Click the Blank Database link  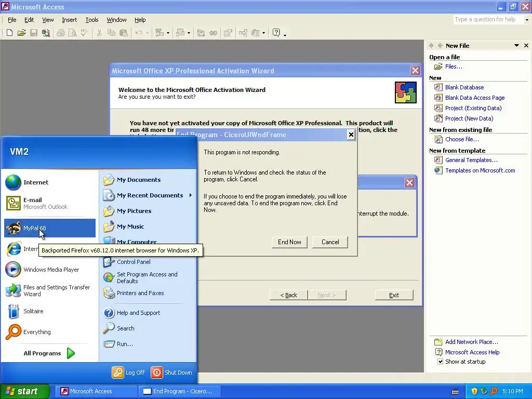pyautogui.click(x=464, y=87)
